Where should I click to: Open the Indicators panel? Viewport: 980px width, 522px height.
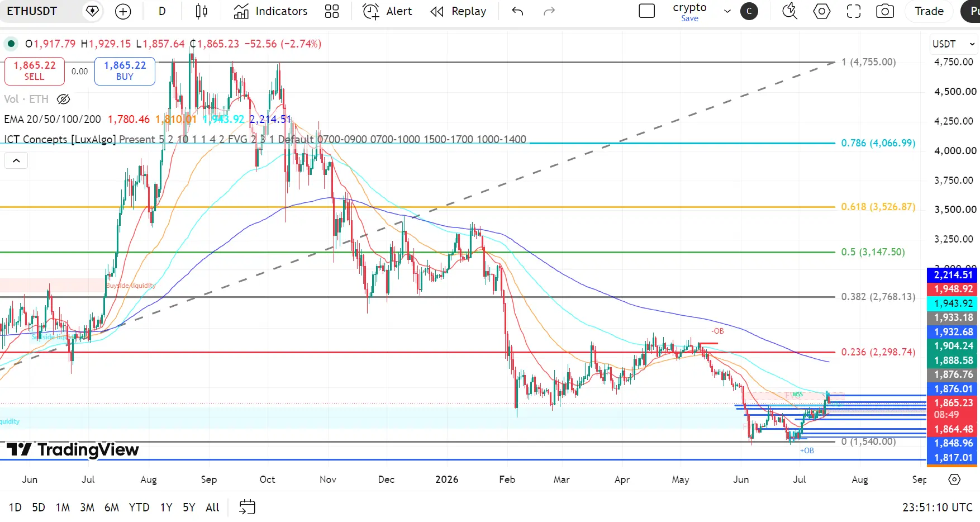tap(271, 11)
